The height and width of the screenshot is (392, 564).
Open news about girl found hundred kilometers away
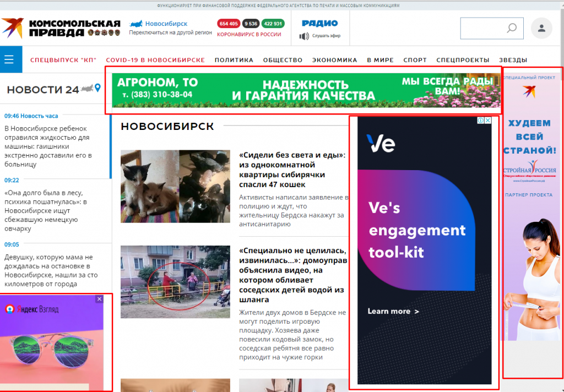pyautogui.click(x=51, y=270)
